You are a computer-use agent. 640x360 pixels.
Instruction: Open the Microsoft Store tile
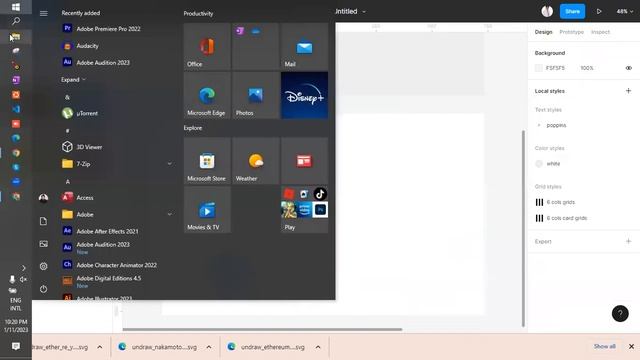coord(207,161)
